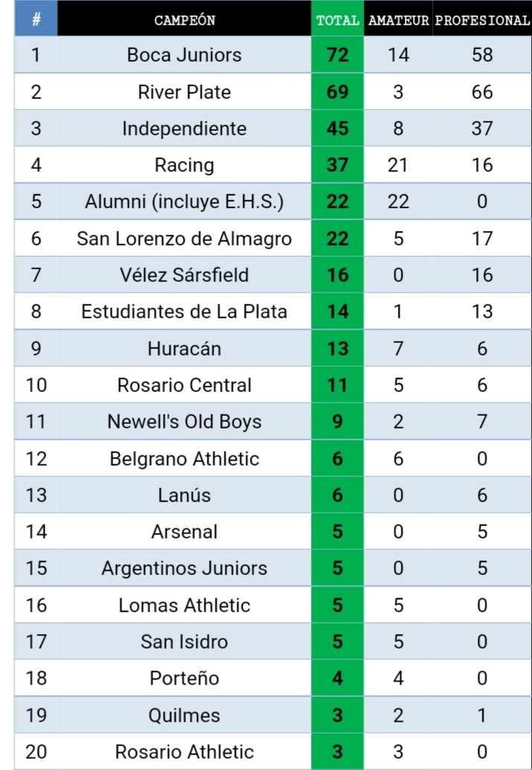532x770 pixels.
Task: Select the River Plate cell
Action: pos(185,92)
